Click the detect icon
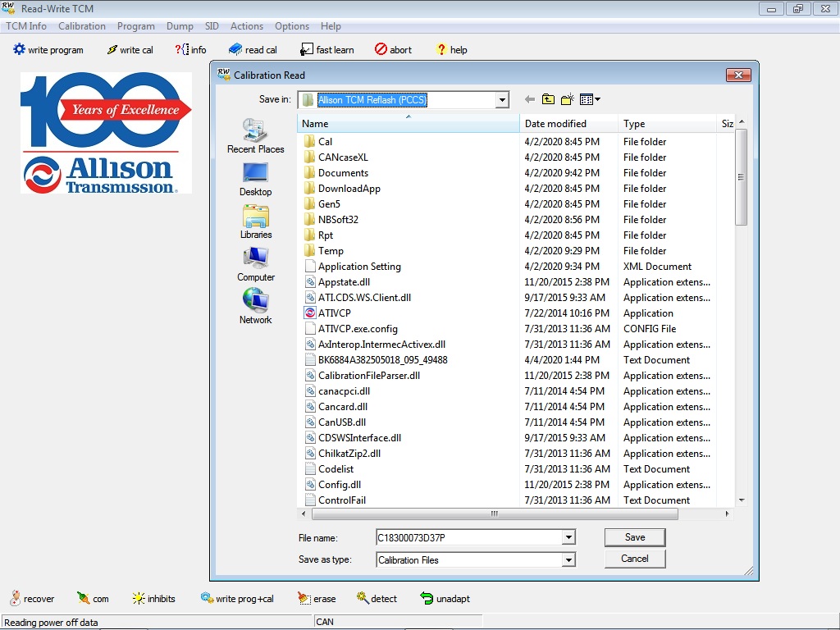This screenshot has width=840, height=630. pyautogui.click(x=363, y=598)
